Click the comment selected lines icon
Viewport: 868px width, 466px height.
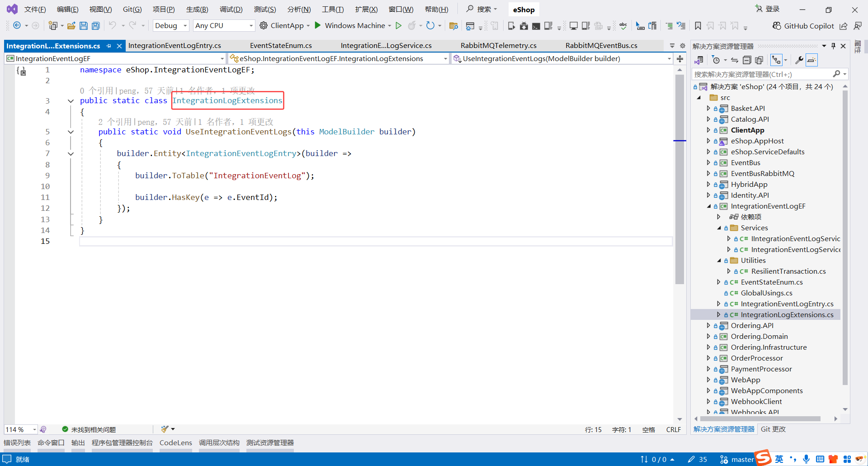click(x=669, y=26)
